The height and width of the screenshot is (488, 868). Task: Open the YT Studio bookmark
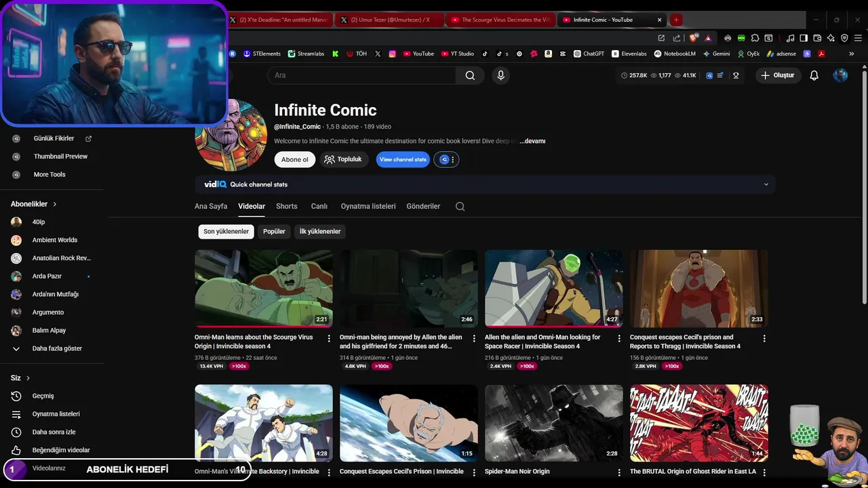click(458, 54)
